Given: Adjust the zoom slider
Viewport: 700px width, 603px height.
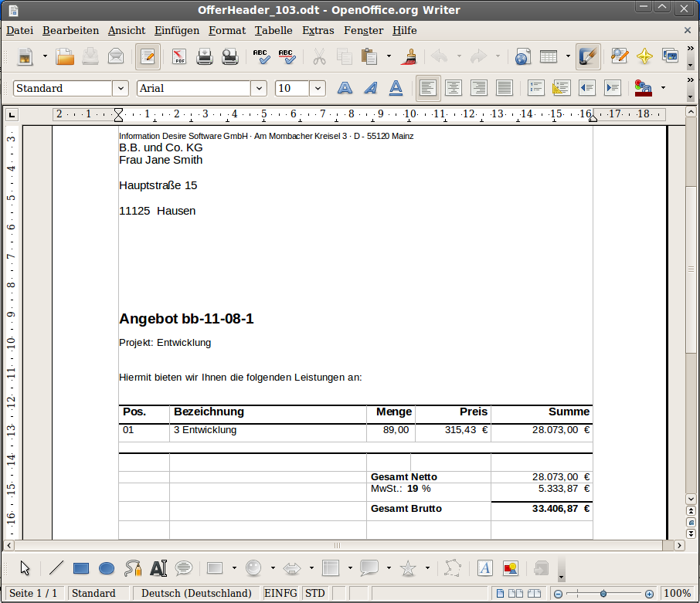Looking at the screenshot, I should 603,594.
